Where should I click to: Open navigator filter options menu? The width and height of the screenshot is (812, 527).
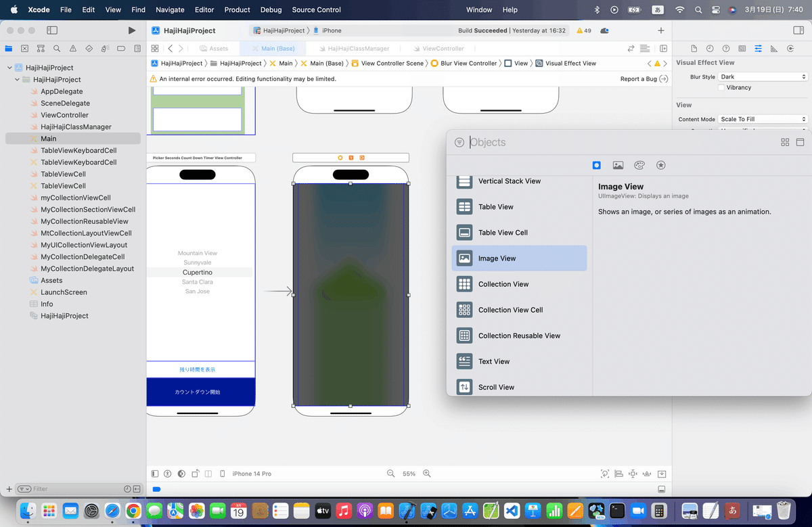point(24,489)
